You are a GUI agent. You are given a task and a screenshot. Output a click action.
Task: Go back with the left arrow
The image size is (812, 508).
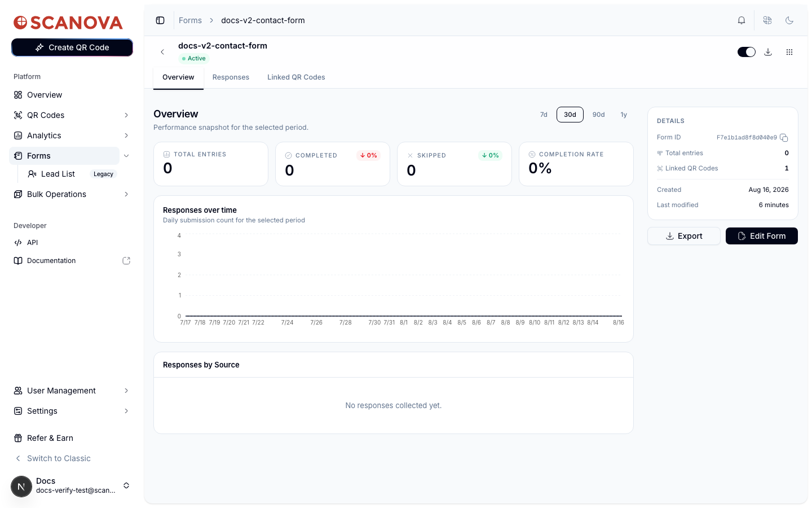(162, 52)
